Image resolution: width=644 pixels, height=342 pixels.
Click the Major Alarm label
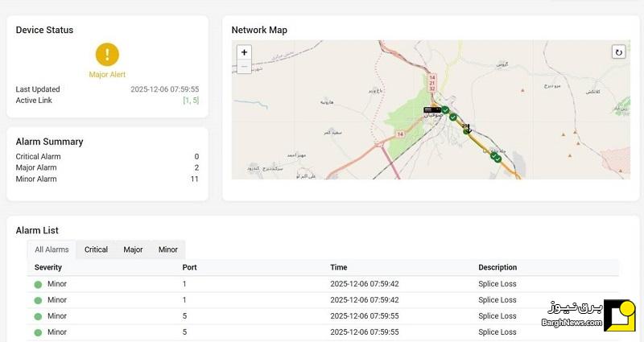click(x=36, y=167)
